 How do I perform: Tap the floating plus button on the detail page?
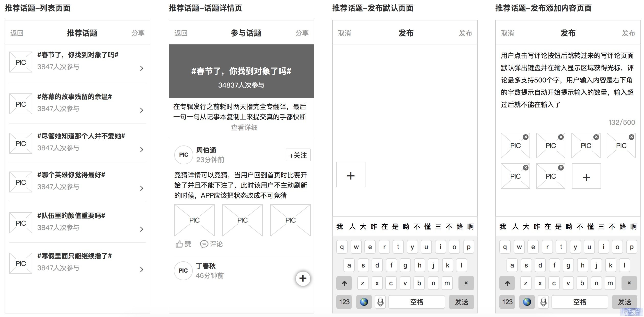(x=303, y=278)
